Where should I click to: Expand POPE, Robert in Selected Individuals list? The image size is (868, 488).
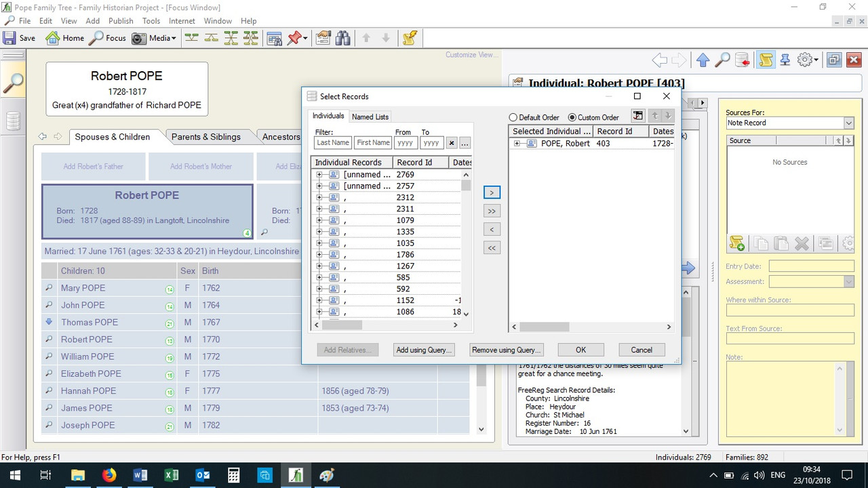pyautogui.click(x=517, y=144)
